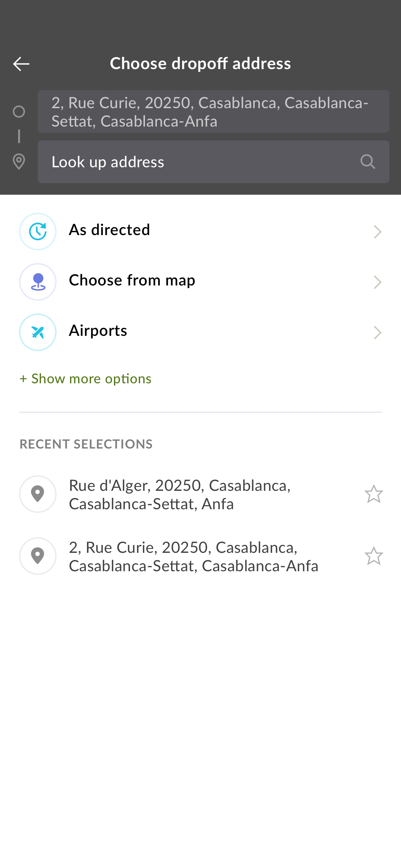
Task: Tap the As directed clock icon
Action: [x=38, y=232]
